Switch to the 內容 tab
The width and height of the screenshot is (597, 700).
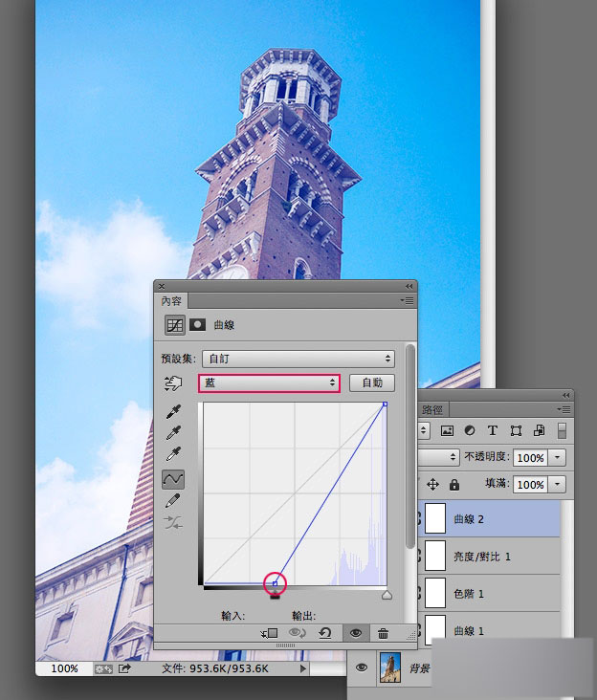[x=171, y=301]
